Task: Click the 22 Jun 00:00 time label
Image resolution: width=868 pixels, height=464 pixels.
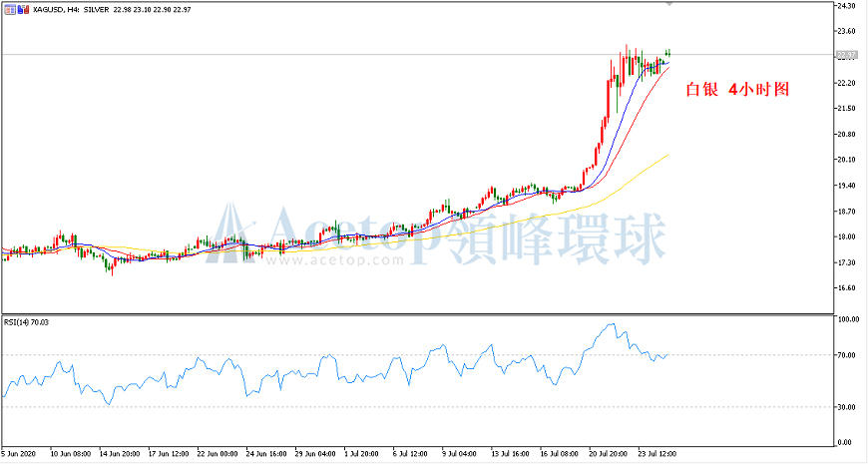Action: point(217,454)
